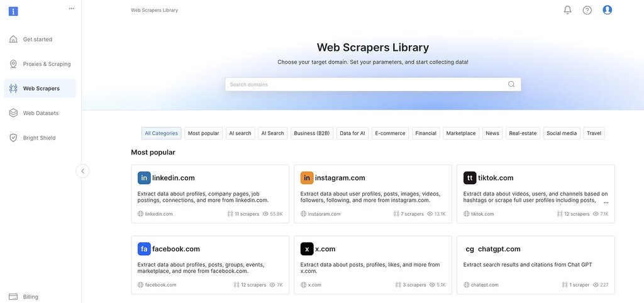This screenshot has height=303, width=644.
Task: Click the x.com logo icon
Action: coord(307,249)
